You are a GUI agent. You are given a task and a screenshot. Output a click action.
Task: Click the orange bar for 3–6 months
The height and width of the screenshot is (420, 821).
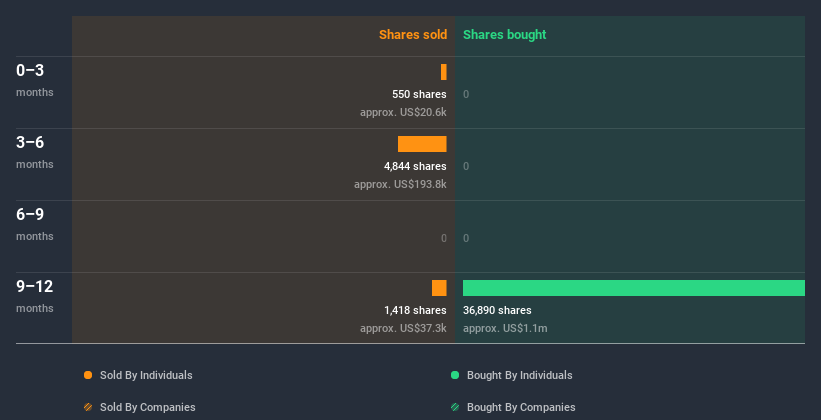point(422,144)
